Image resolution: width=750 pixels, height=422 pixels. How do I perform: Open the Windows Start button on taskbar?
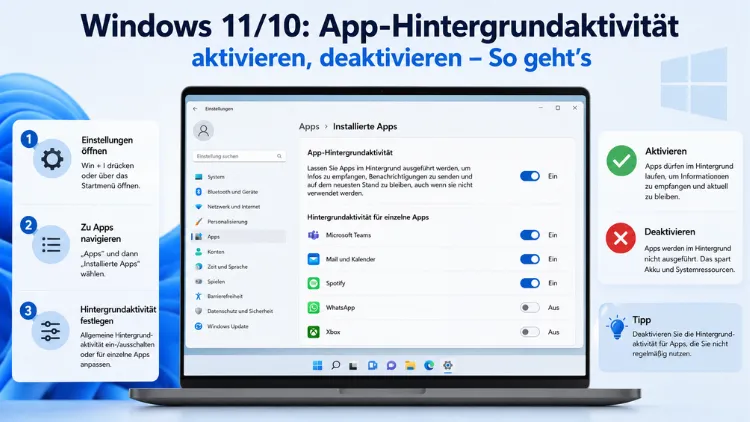317,366
